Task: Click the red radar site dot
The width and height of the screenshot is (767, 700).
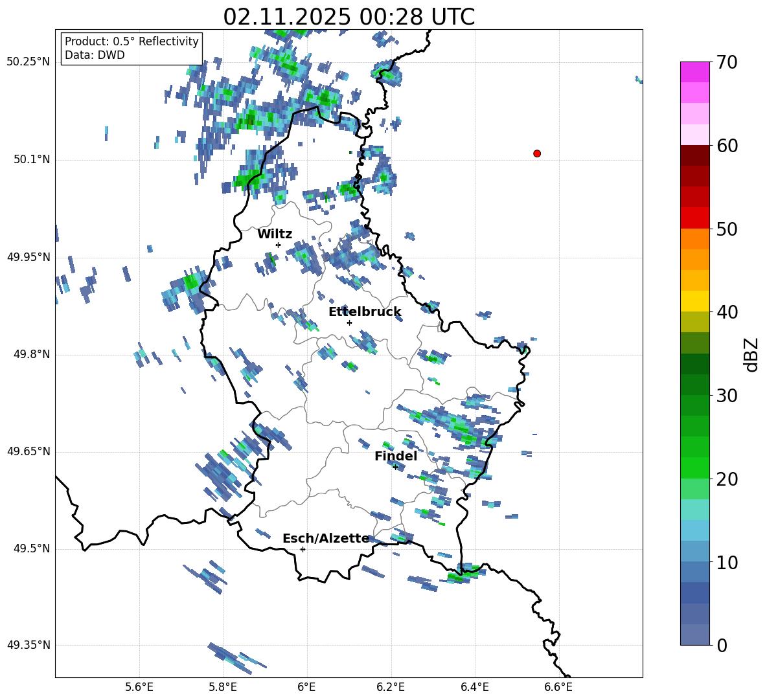Action: pyautogui.click(x=536, y=153)
